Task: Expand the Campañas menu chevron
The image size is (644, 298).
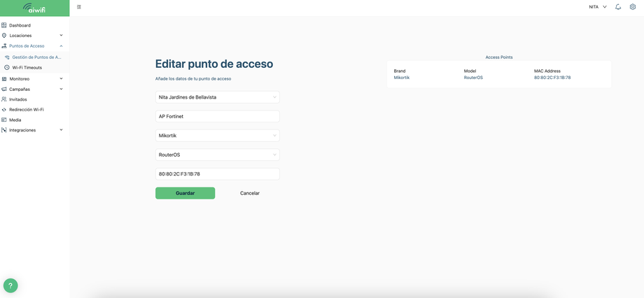Action: [x=61, y=89]
